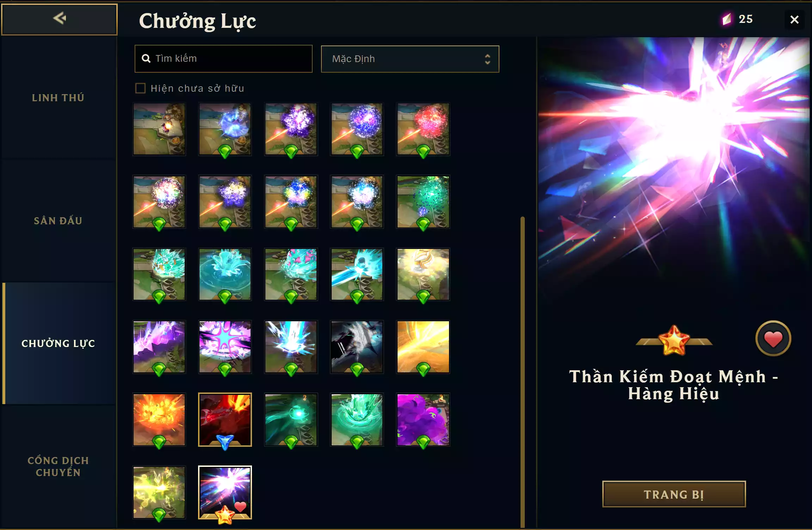Pick the red sword boom thumbnail
812x530 pixels.
pos(225,420)
